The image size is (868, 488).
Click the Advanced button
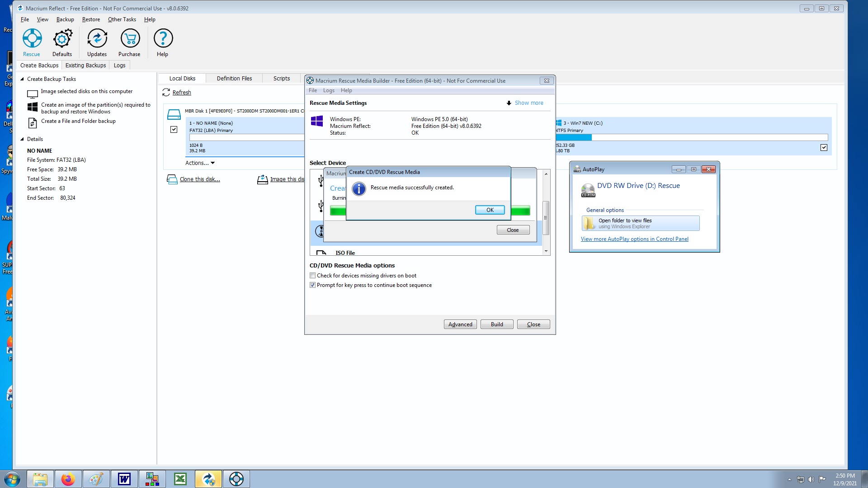point(460,324)
